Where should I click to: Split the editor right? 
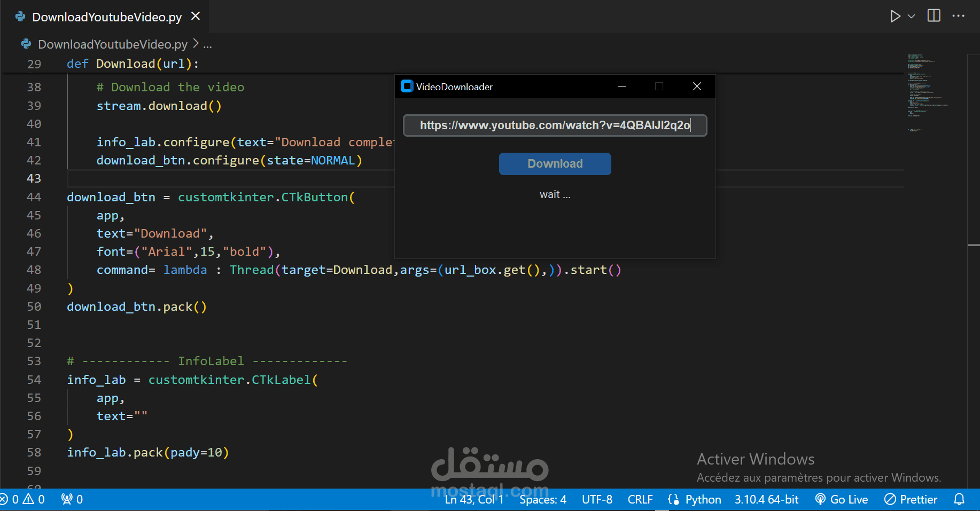tap(934, 16)
